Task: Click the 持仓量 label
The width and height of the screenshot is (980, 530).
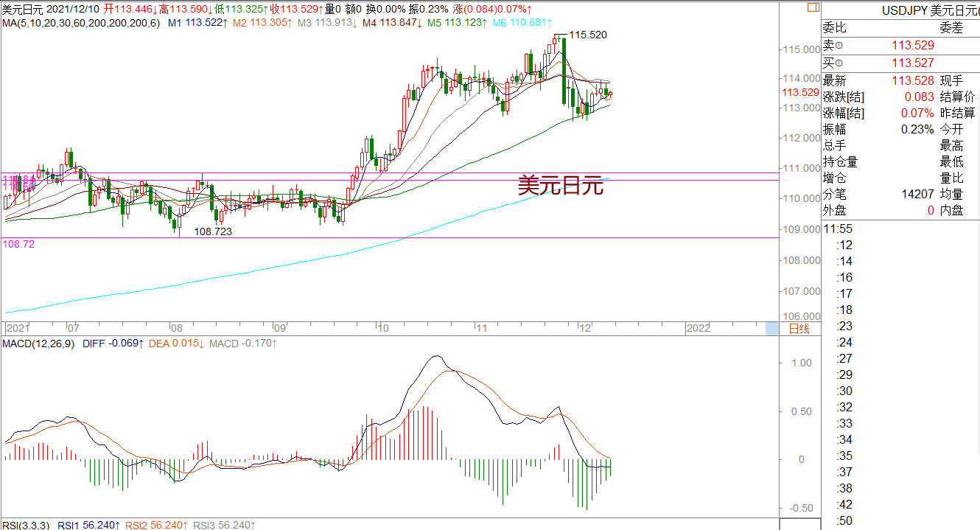Action: pyautogui.click(x=841, y=162)
